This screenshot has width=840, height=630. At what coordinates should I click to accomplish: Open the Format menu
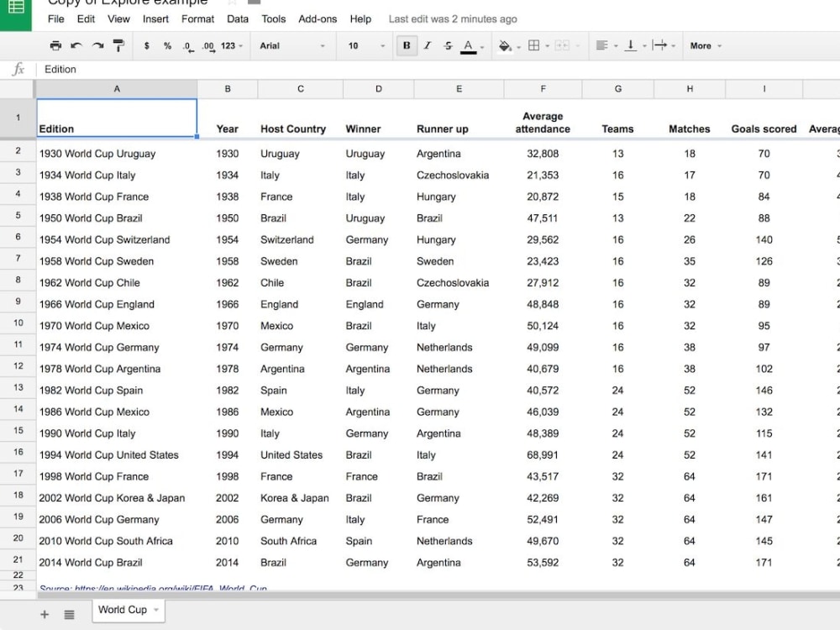click(x=197, y=19)
